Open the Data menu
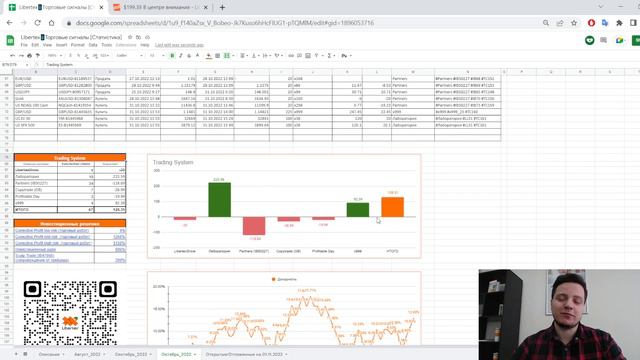The height and width of the screenshot is (360, 640). tap(93, 45)
